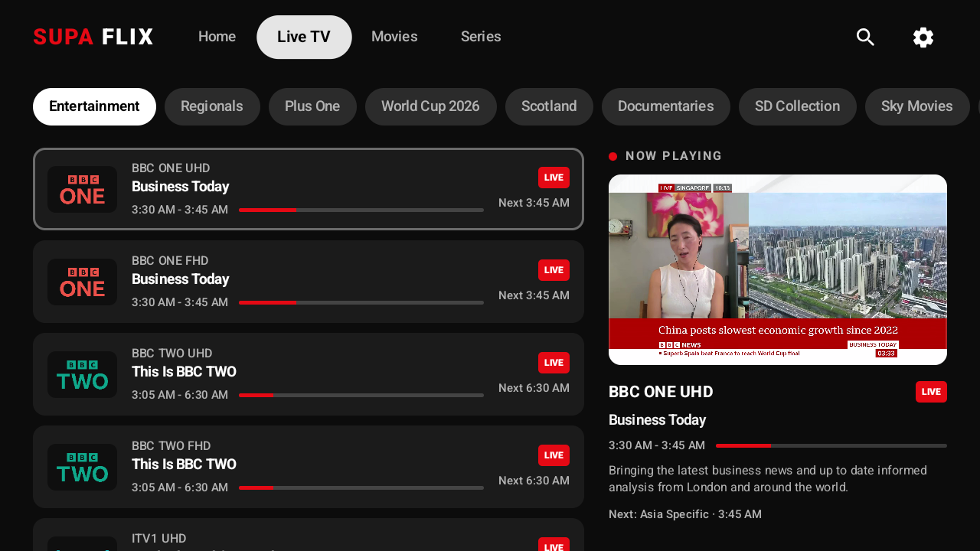Click Business Today title in details panel

pos(658,420)
